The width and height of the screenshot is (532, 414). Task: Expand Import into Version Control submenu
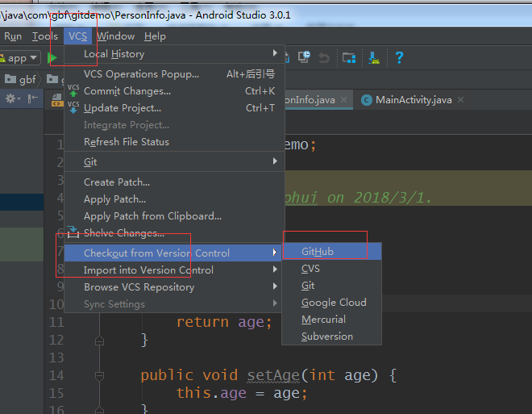click(x=173, y=270)
